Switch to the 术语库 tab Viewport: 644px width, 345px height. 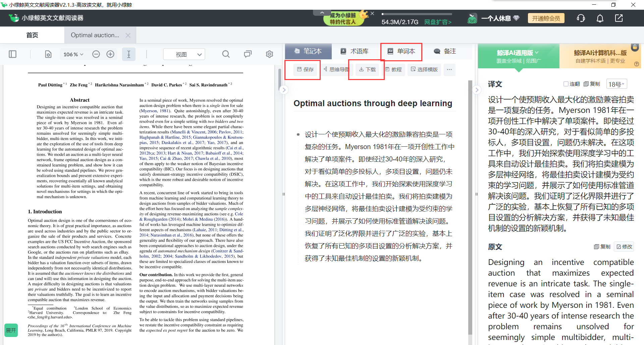(x=355, y=51)
